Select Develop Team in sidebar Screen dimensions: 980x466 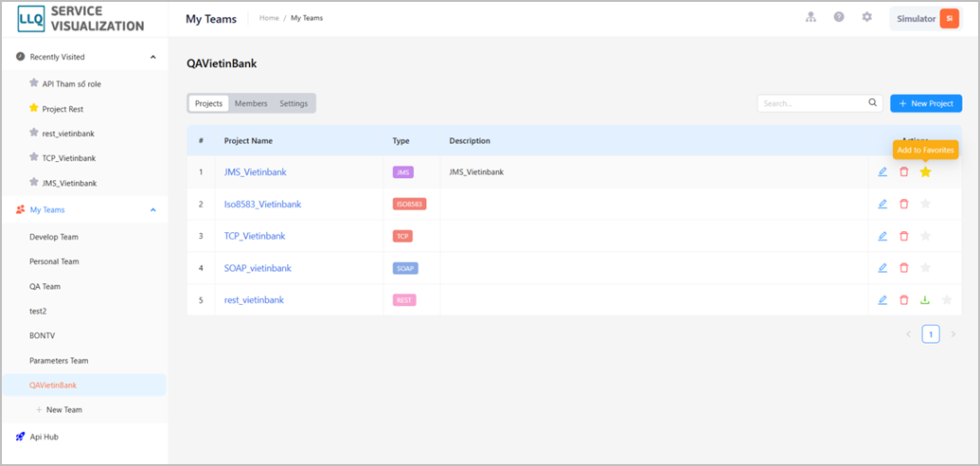pyautogui.click(x=54, y=237)
